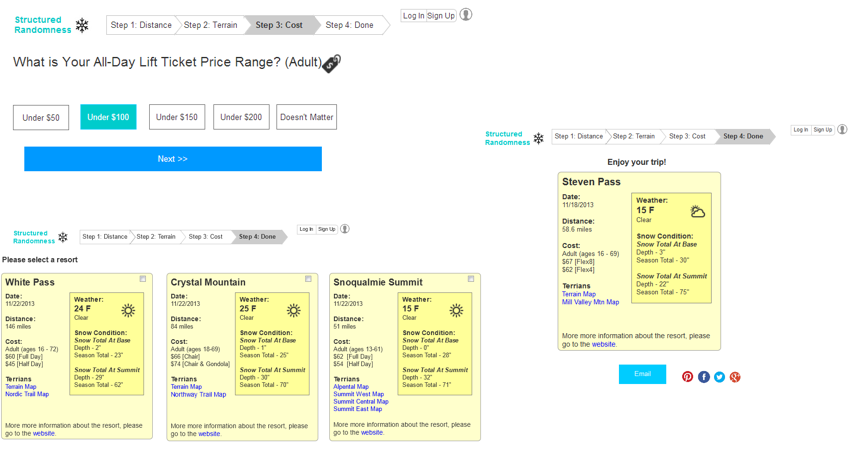848x449 pixels.
Task: Select the Under $50 price option
Action: pyautogui.click(x=41, y=117)
